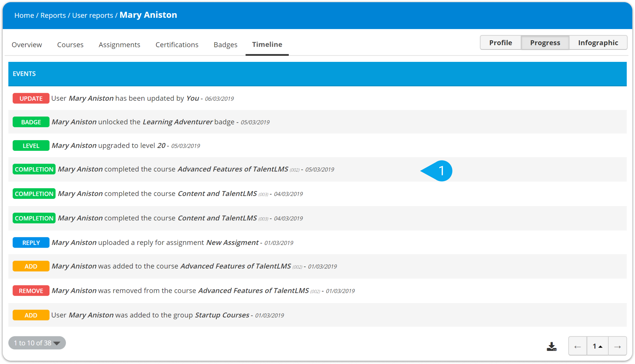Click 'Advanced Features of TalentLMS' in completion row
Viewport: 635px width, 364px height.
[233, 169]
